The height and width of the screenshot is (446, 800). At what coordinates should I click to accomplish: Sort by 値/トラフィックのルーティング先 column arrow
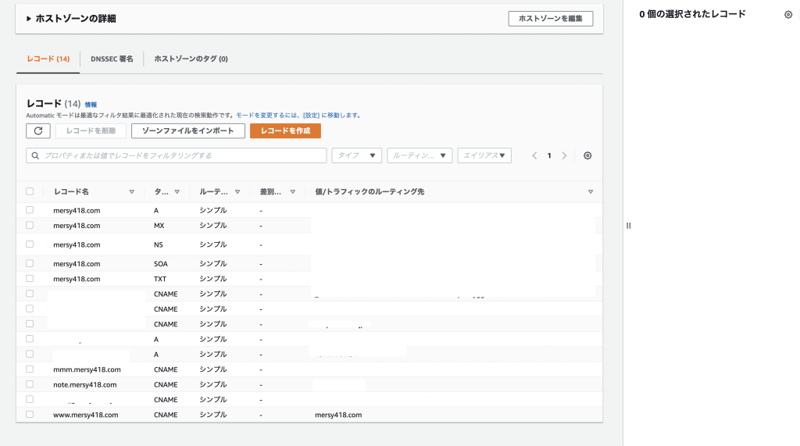(x=590, y=192)
